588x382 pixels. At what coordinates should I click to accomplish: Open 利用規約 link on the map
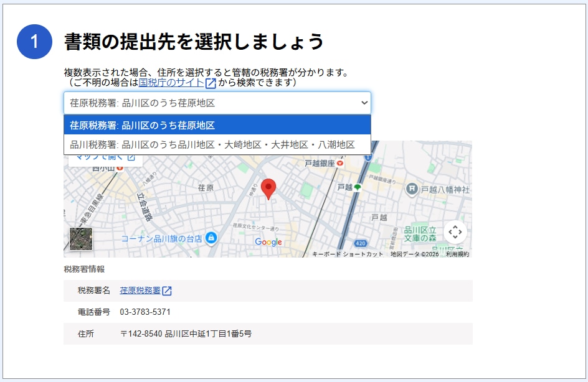[457, 254]
